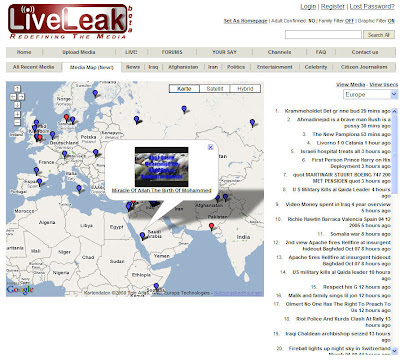Toggle the Graphic Filter ON link

click(x=391, y=21)
